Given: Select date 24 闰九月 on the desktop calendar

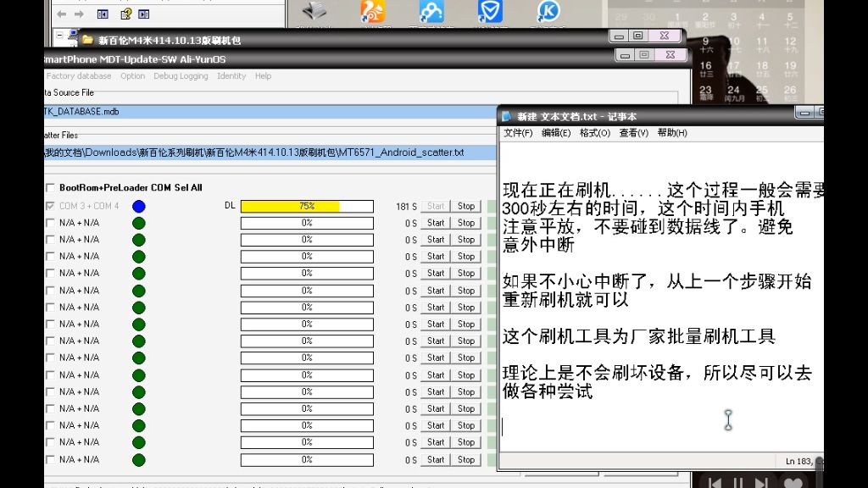Looking at the screenshot, I should pos(734,92).
